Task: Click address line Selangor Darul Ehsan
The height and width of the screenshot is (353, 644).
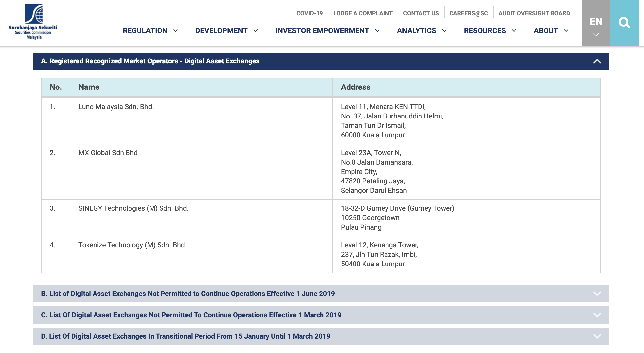Action: pos(374,190)
